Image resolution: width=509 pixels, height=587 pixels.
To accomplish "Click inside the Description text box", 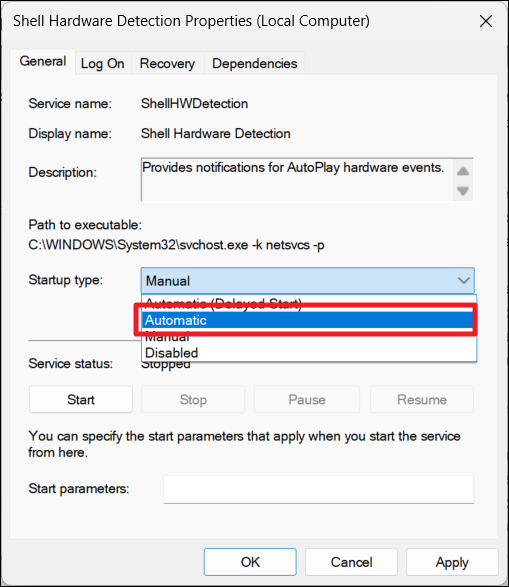I will [297, 179].
